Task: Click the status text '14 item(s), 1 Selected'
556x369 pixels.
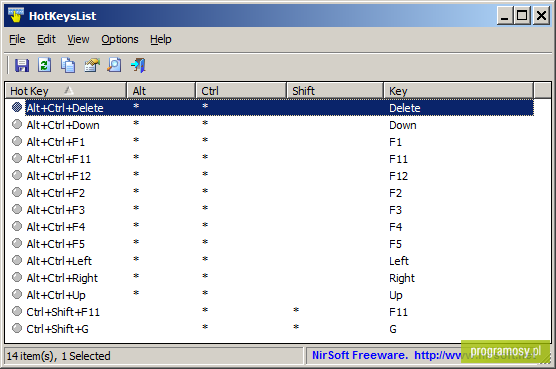Action: point(59,356)
